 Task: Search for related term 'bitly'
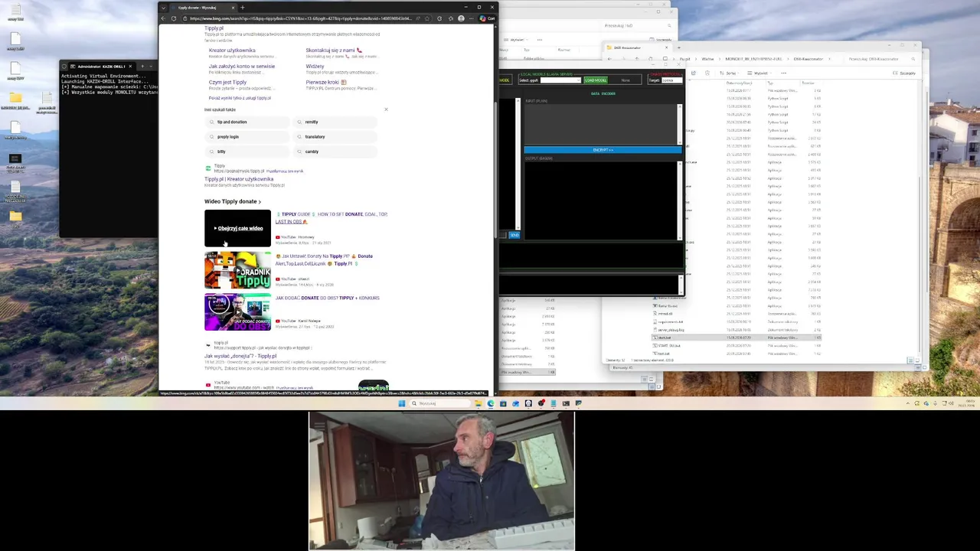pyautogui.click(x=247, y=152)
